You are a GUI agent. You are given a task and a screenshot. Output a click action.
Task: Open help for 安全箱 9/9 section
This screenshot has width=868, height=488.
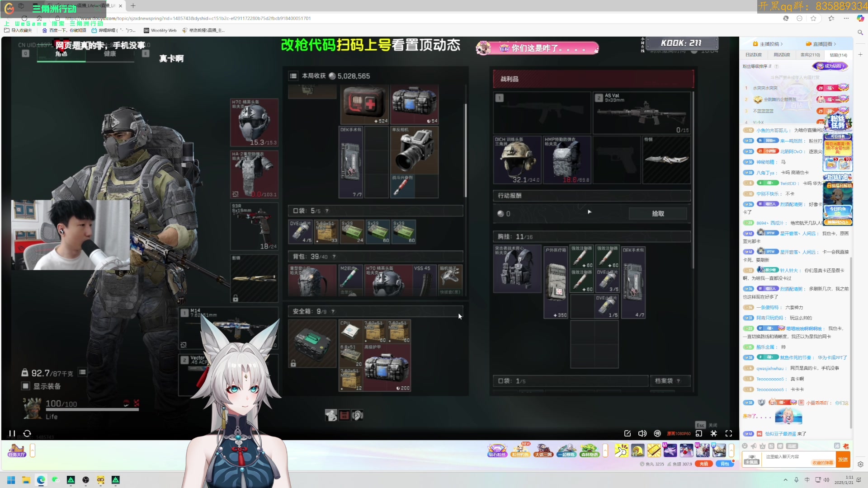click(x=333, y=311)
